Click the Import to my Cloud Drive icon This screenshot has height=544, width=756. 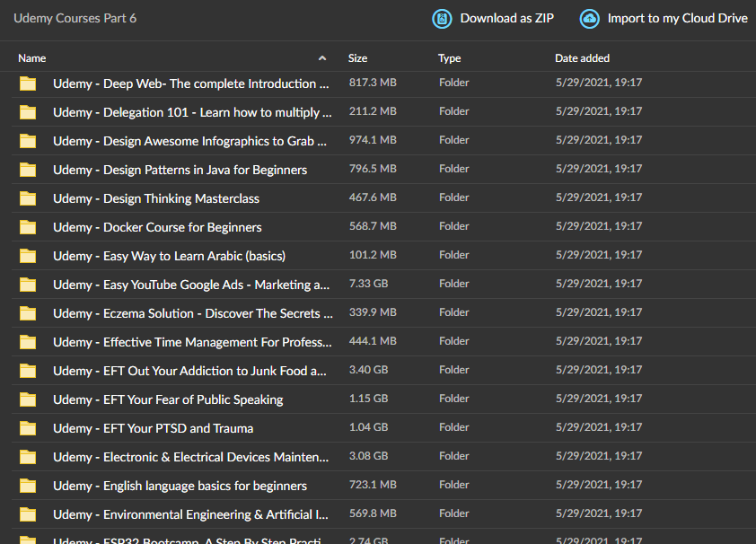coord(589,19)
